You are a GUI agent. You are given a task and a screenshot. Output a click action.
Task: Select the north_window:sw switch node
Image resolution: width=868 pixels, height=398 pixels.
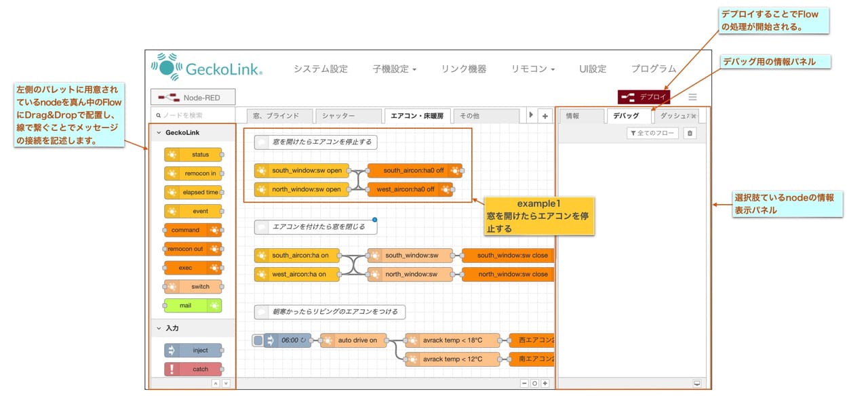click(410, 275)
